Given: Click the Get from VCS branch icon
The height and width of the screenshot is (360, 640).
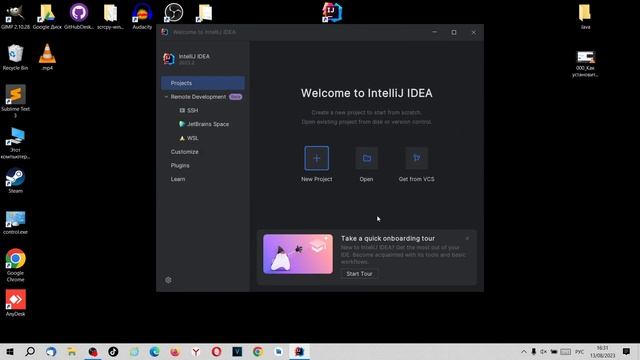Looking at the screenshot, I should (416, 158).
